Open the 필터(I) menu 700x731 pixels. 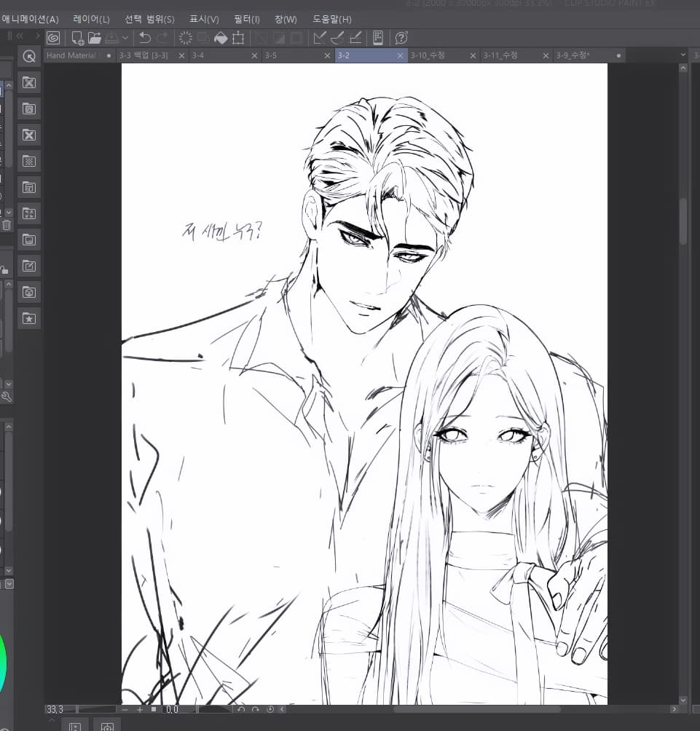[x=247, y=20]
